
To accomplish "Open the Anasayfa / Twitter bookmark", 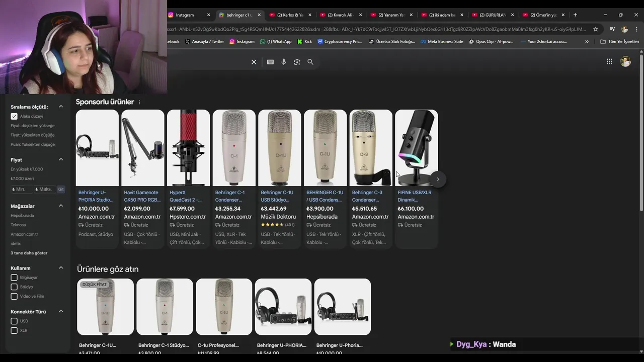I will 204,42.
